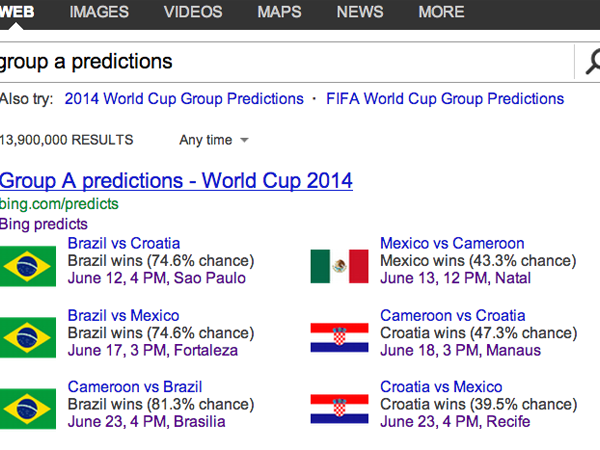Open the Maps tab
The height and width of the screenshot is (450, 600).
point(279,12)
